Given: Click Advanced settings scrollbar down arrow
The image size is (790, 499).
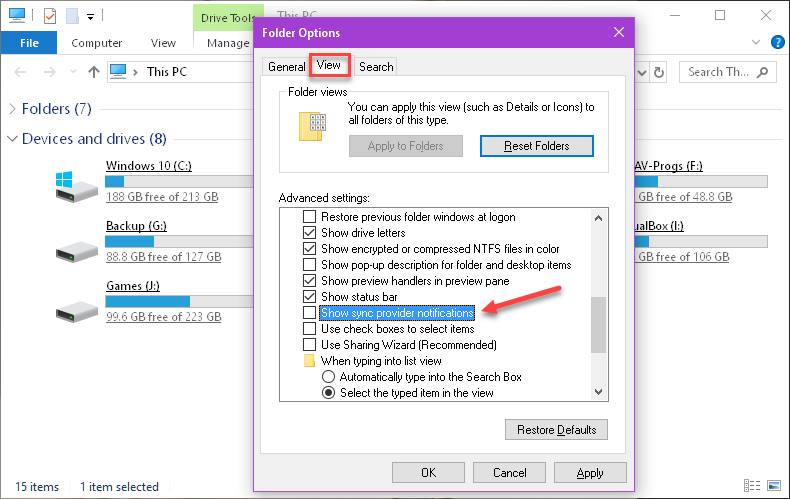Looking at the screenshot, I should [x=598, y=392].
